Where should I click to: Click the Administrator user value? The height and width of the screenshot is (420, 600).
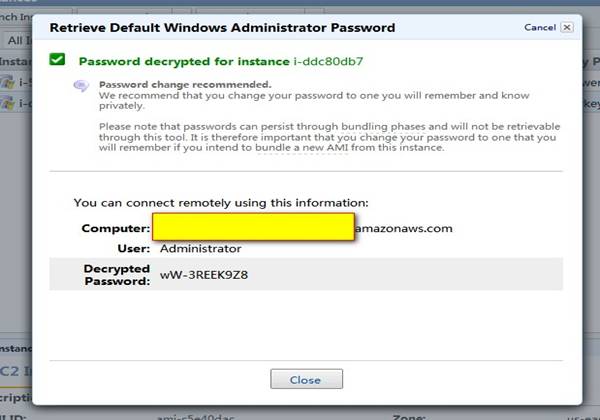click(200, 248)
